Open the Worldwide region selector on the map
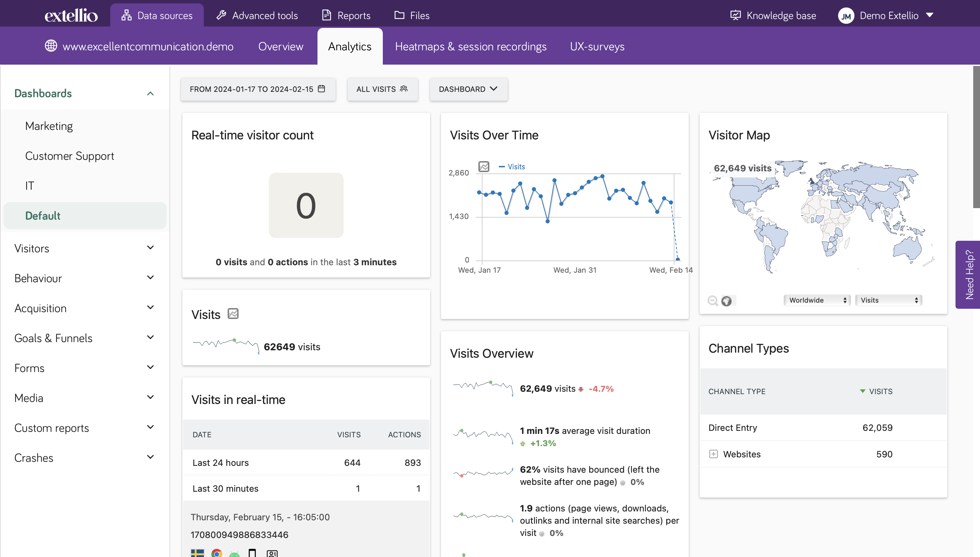The height and width of the screenshot is (557, 980). (817, 300)
